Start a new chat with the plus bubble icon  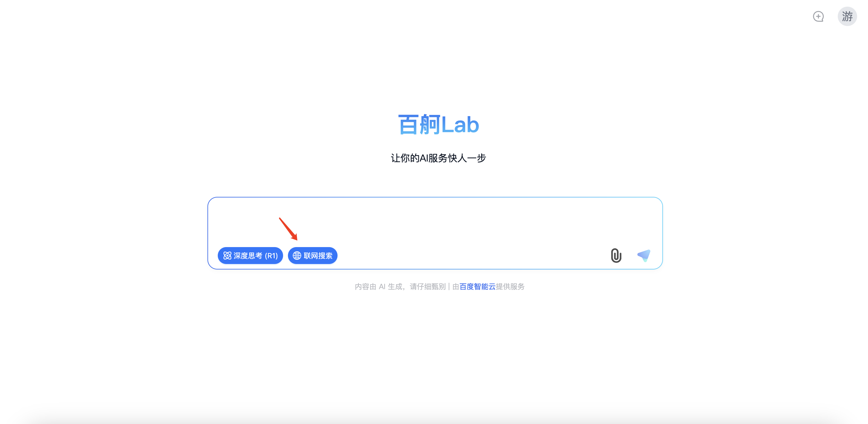(818, 16)
